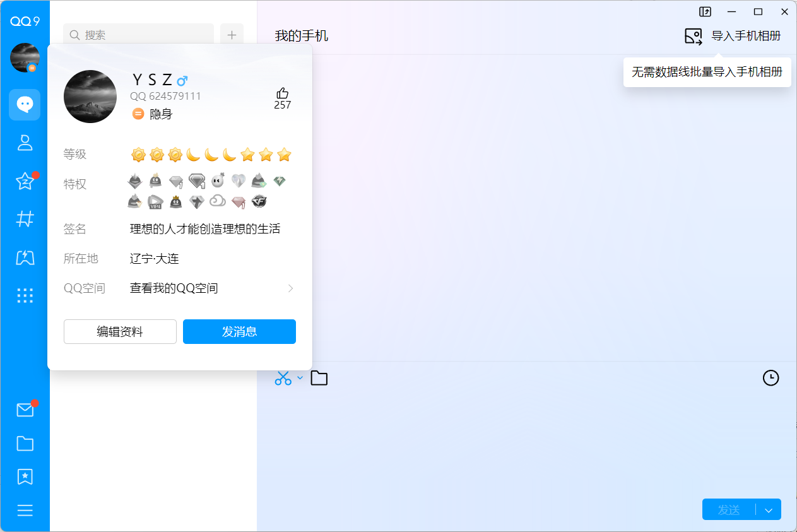This screenshot has width=797, height=532.
Task: Open the Favorites bookmark star icon
Action: [x=25, y=476]
